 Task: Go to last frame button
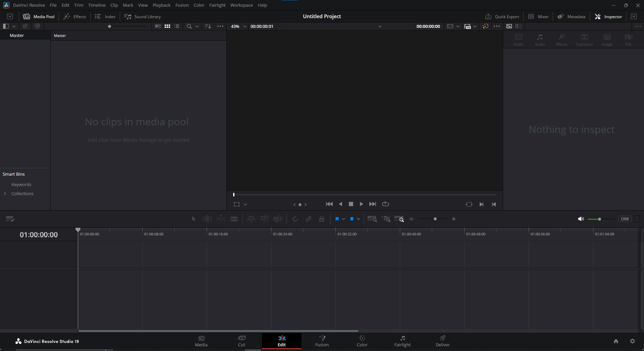(x=373, y=204)
